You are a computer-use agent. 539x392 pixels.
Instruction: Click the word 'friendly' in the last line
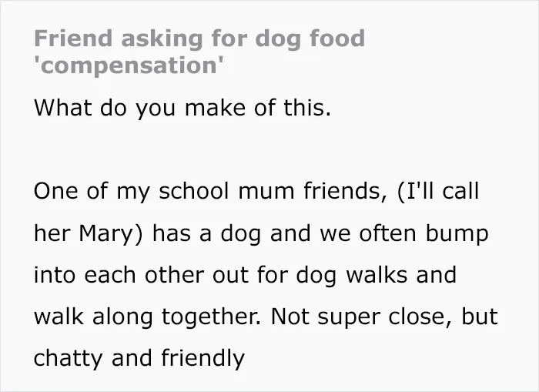(203, 358)
